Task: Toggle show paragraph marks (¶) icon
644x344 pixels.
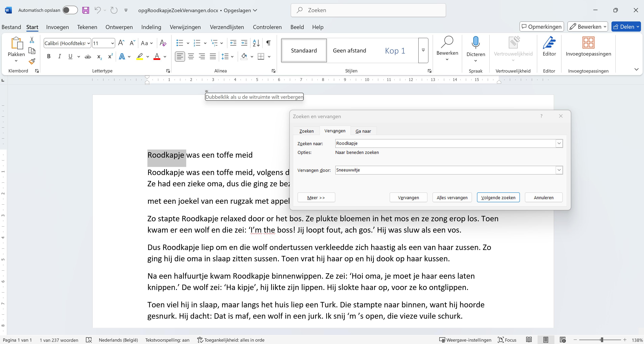Action: click(x=268, y=43)
